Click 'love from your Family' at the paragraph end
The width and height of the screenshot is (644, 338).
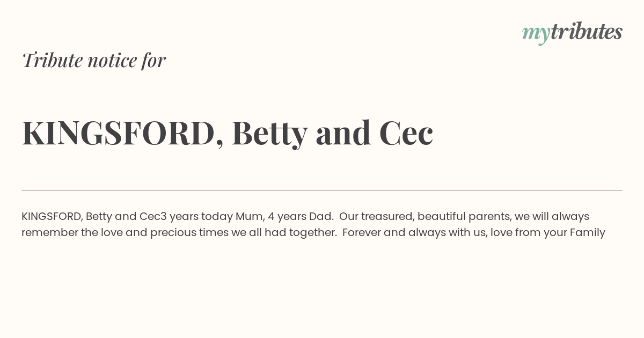point(548,233)
